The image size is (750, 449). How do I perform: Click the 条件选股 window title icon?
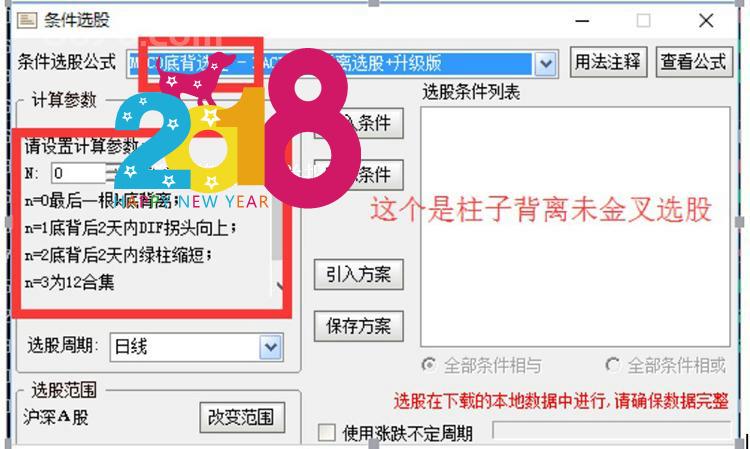(x=27, y=20)
